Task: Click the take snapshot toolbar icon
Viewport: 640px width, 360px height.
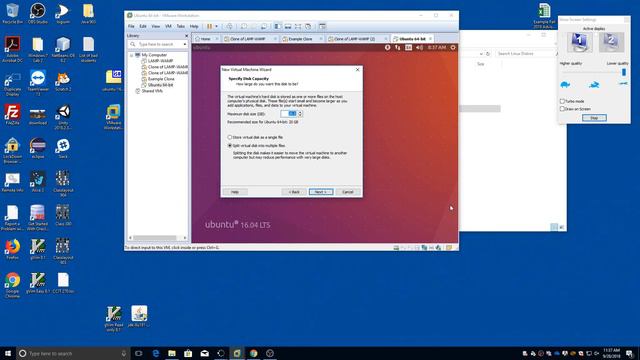Action: [x=244, y=27]
